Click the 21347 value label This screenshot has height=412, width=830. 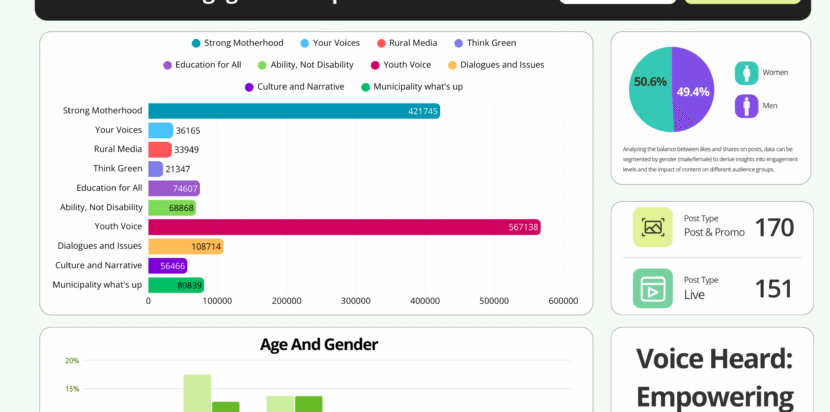point(178,169)
